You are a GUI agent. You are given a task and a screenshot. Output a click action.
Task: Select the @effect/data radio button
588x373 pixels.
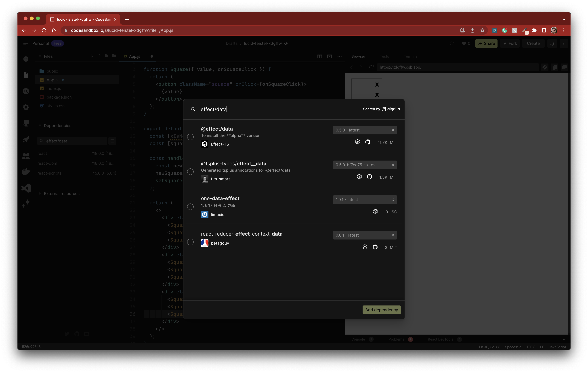point(190,137)
